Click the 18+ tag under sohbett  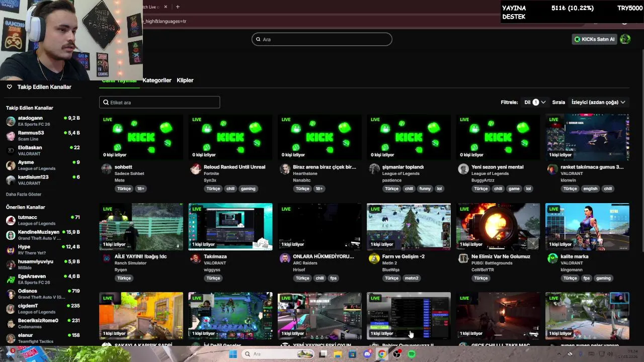coord(140,189)
